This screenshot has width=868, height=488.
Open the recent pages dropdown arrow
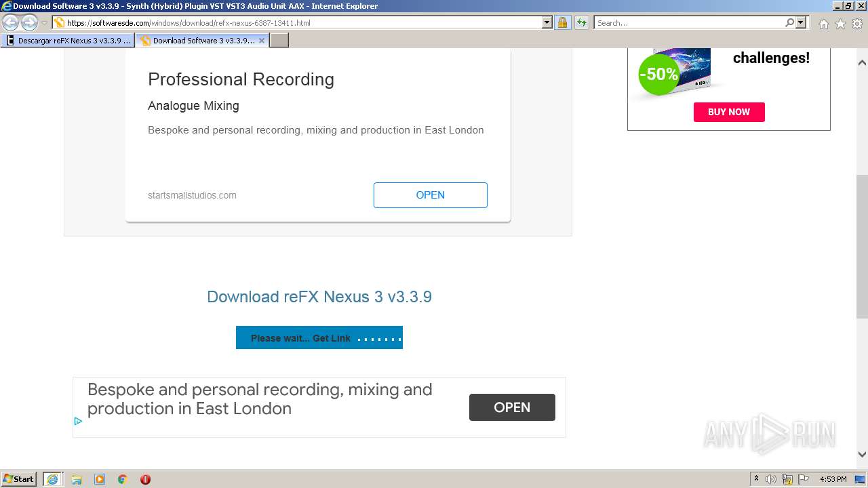[x=44, y=23]
